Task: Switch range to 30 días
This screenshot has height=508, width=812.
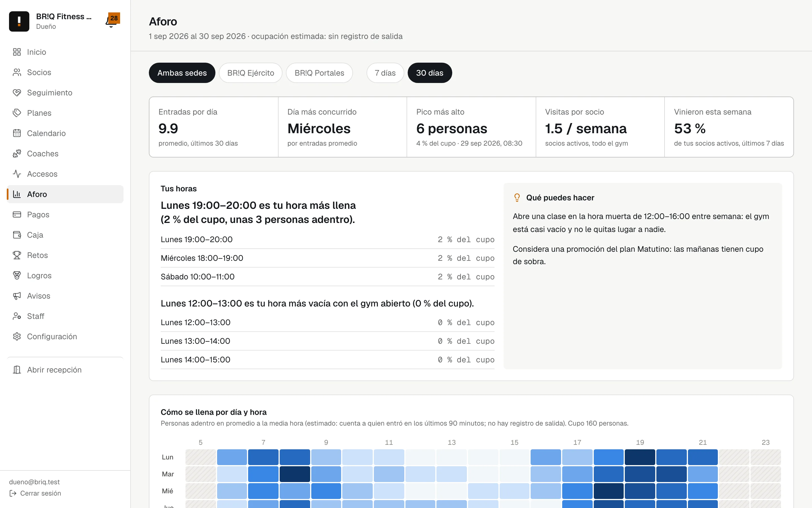Action: [429, 73]
